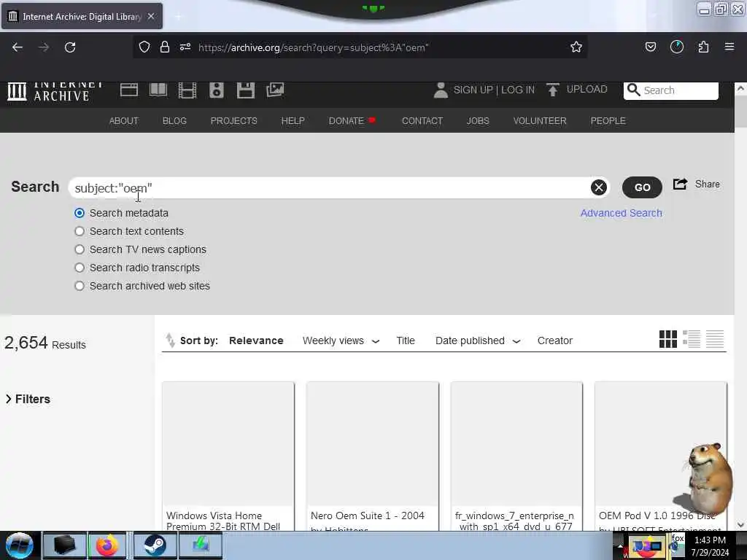Image resolution: width=747 pixels, height=560 pixels.
Task: Open the Internet Archive logo home link
Action: [55, 91]
